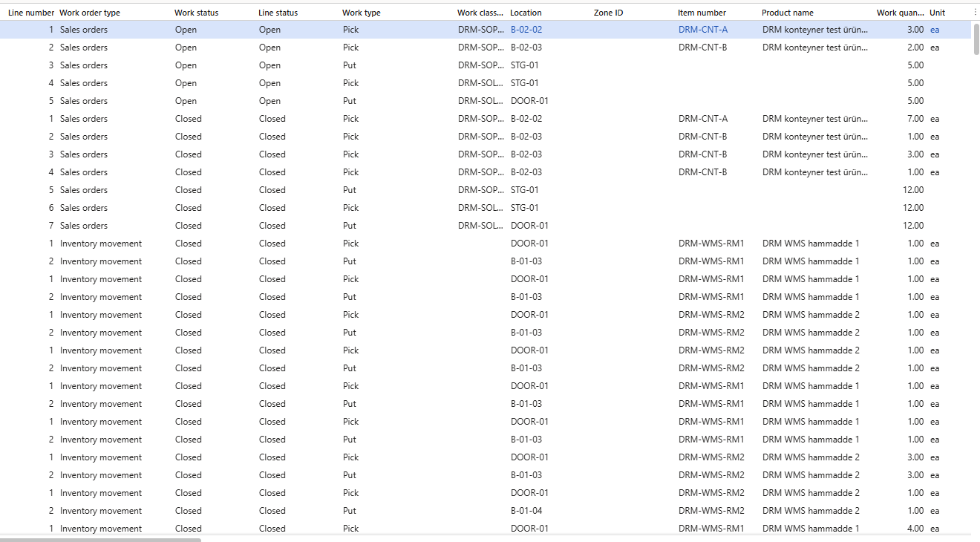Click the B-01-04 location cell
980x542 pixels.
pyautogui.click(x=526, y=511)
